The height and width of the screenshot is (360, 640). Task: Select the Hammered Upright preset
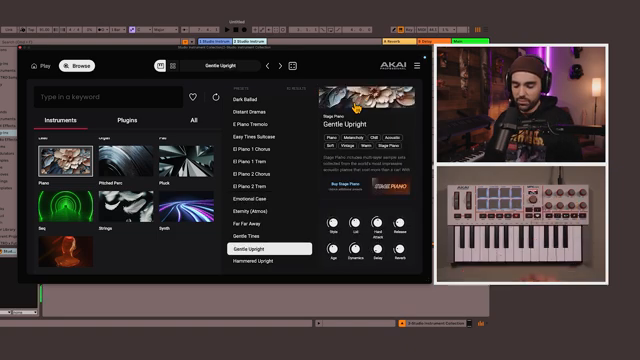coord(253,261)
